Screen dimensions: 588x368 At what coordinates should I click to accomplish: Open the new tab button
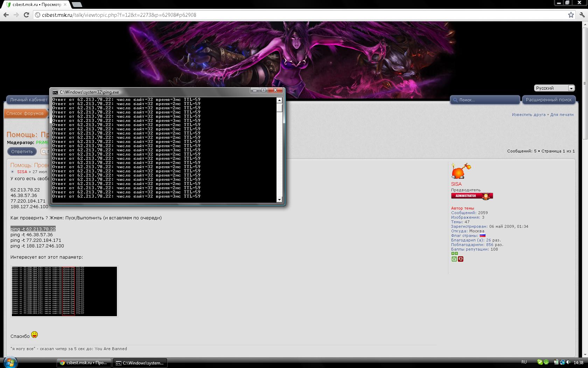[x=77, y=5]
